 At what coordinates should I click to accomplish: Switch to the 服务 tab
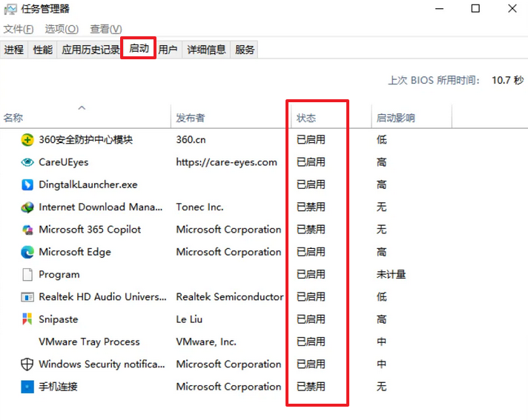pyautogui.click(x=245, y=50)
